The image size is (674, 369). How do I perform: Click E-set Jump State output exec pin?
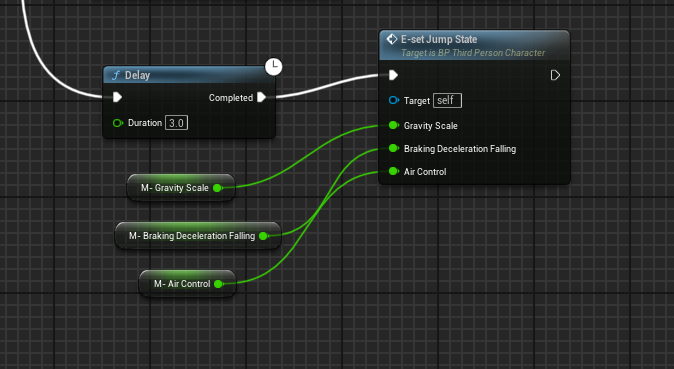coord(555,75)
